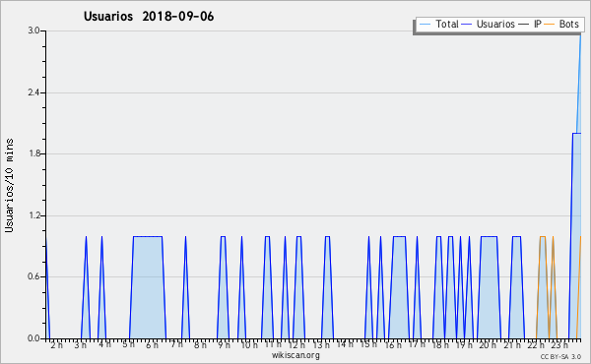591x364 pixels.
Task: Click the '3 h' x-axis label
Action: point(81,345)
